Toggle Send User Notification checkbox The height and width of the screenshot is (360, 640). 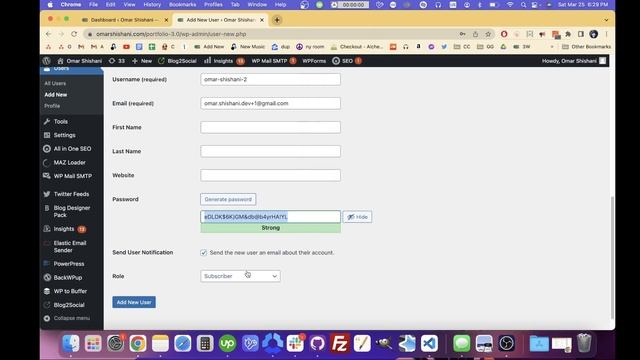tap(203, 253)
